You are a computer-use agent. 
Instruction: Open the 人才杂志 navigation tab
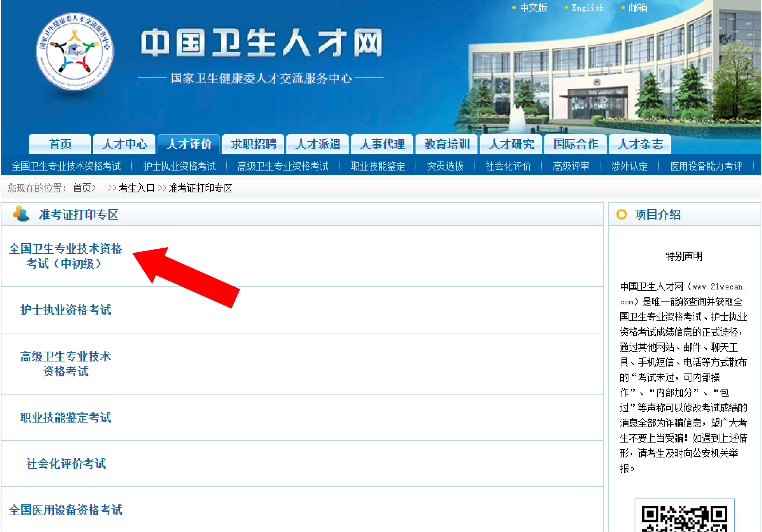point(640,144)
